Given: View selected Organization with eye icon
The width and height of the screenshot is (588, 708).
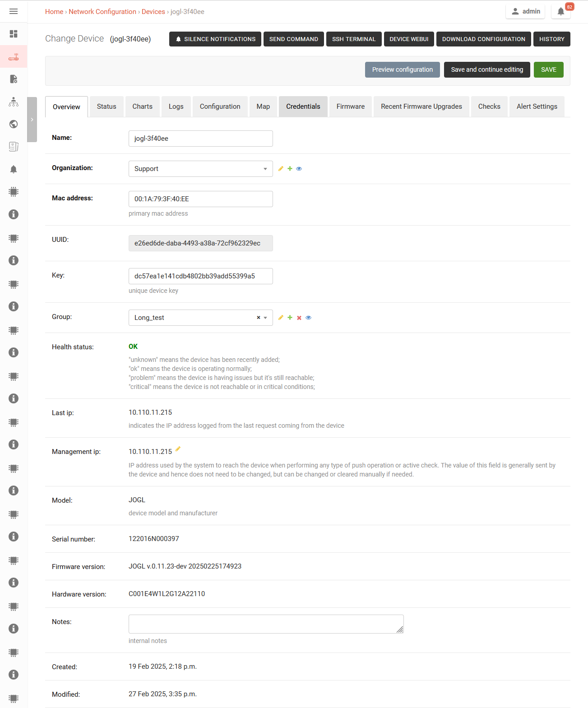Looking at the screenshot, I should (299, 169).
